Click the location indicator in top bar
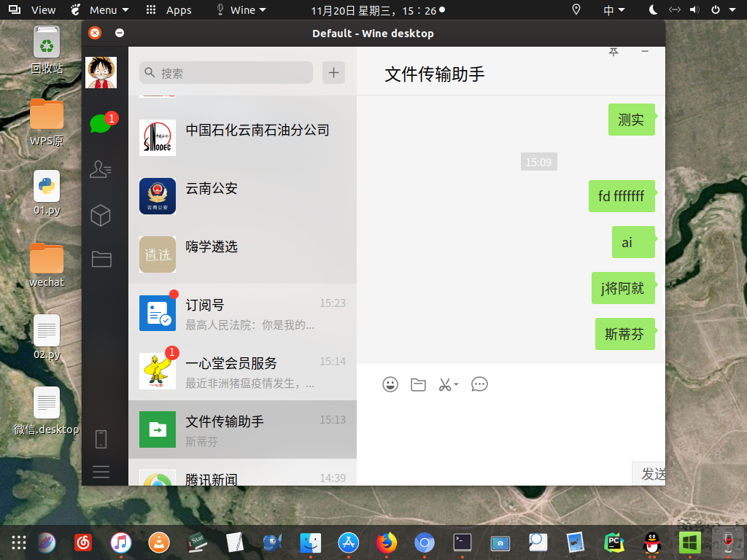The height and width of the screenshot is (560, 747). pos(576,10)
